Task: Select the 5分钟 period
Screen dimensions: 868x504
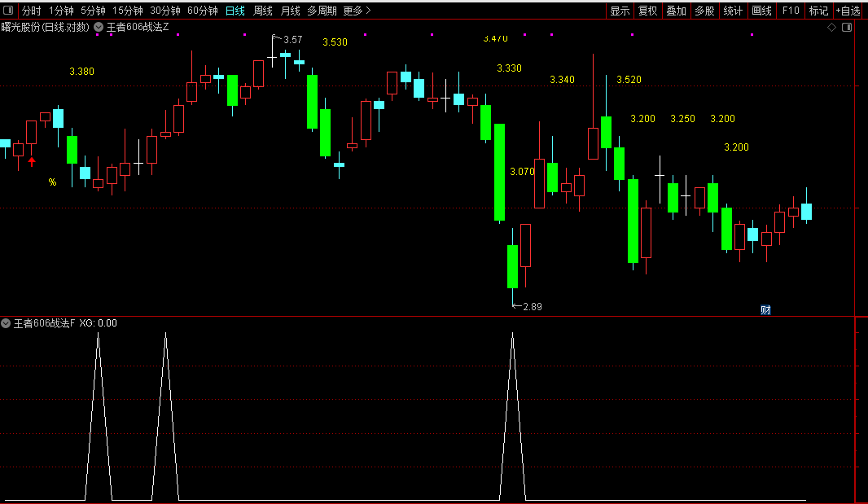Action: [x=93, y=11]
